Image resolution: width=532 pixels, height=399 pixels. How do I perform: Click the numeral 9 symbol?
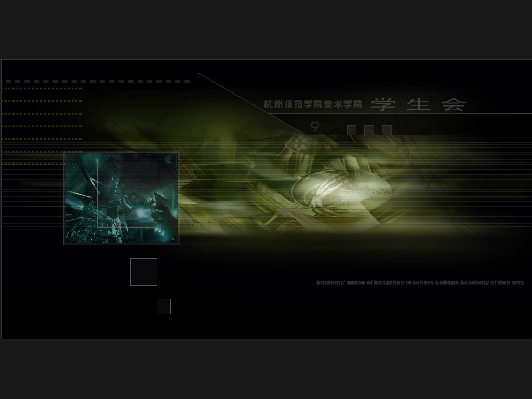pyautogui.click(x=315, y=127)
